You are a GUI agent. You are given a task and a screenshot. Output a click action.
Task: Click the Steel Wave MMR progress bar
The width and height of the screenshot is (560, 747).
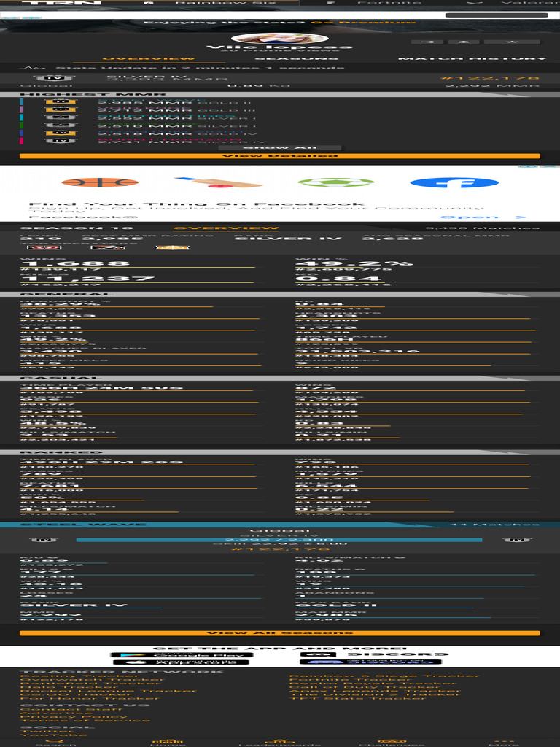279,540
